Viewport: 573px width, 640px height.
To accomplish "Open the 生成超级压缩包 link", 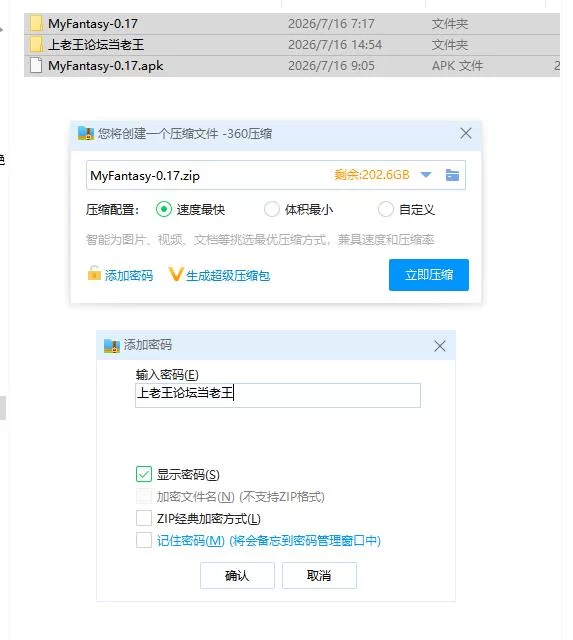I will tap(228, 276).
